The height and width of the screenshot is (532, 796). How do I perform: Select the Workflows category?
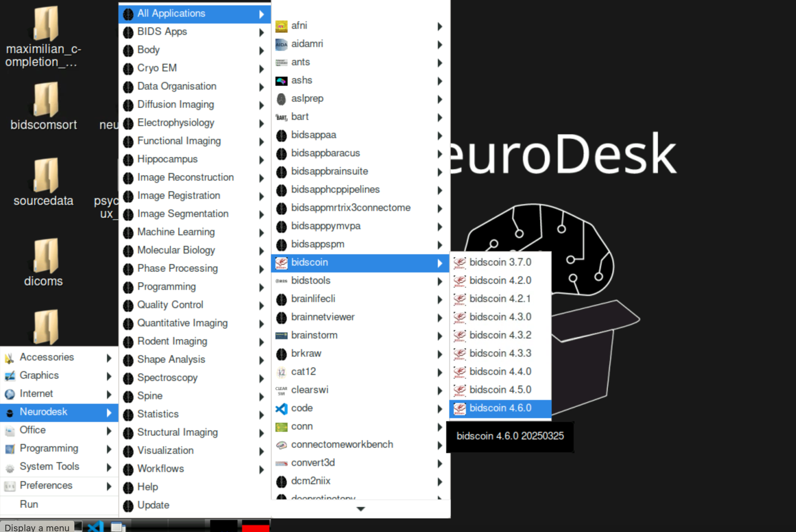click(195, 469)
